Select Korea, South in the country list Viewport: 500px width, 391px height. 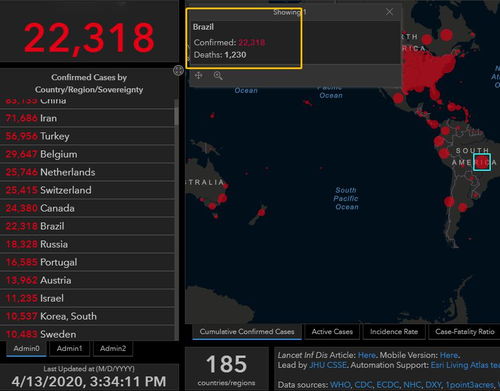(87, 316)
